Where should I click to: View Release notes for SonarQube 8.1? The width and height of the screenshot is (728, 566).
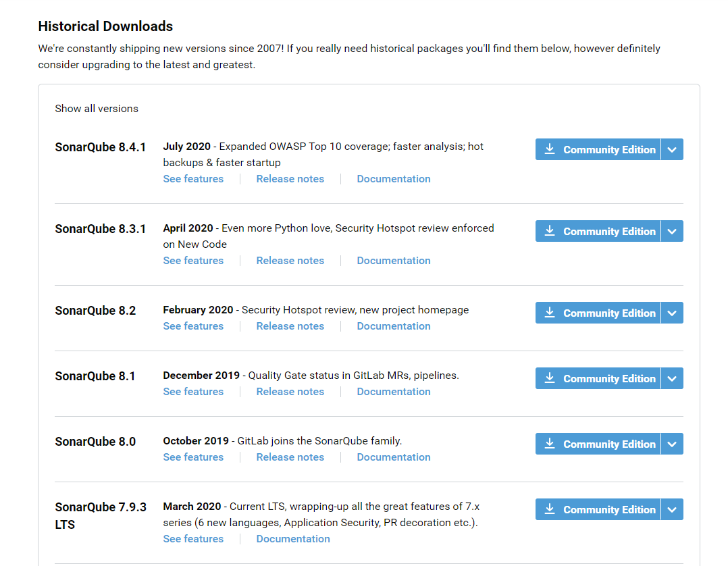[x=290, y=392]
